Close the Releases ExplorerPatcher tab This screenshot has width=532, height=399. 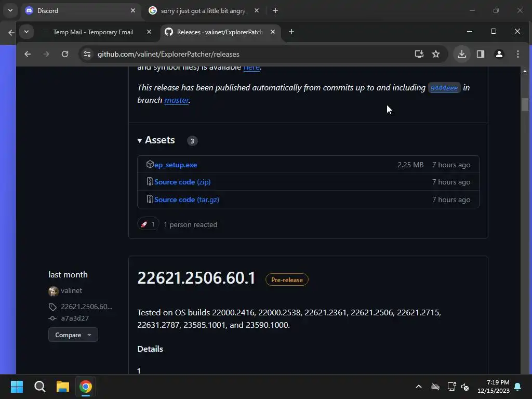[x=272, y=32]
